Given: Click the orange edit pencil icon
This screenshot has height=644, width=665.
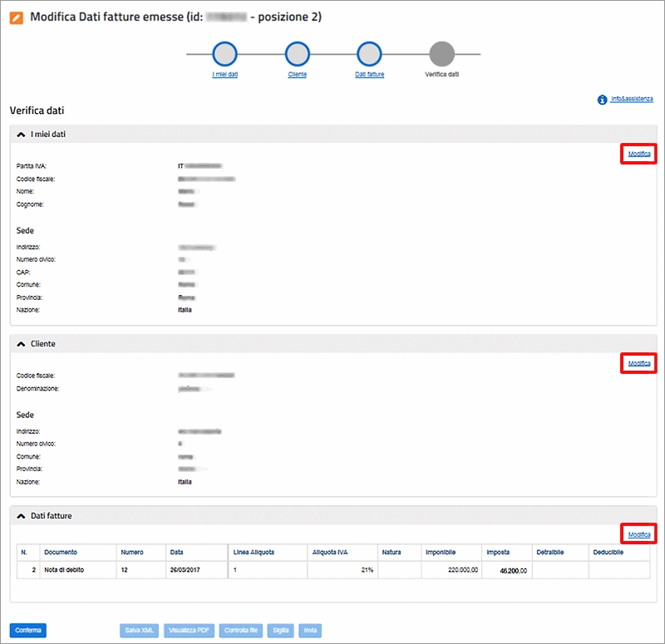Looking at the screenshot, I should click(17, 17).
